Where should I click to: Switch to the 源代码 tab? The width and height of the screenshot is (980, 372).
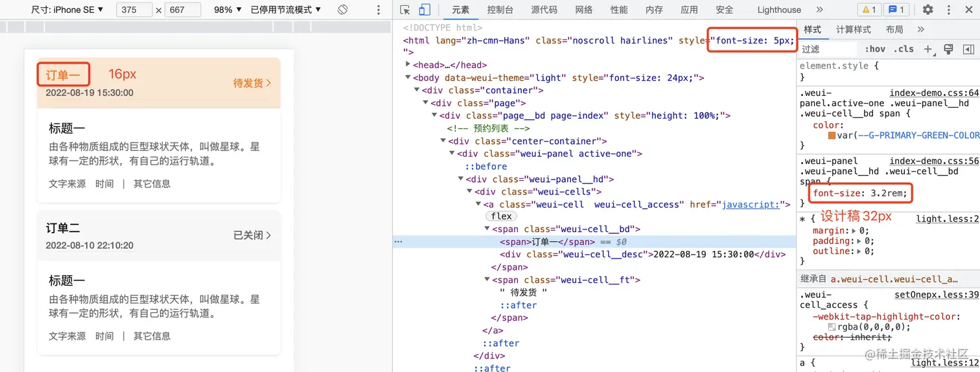tap(544, 10)
